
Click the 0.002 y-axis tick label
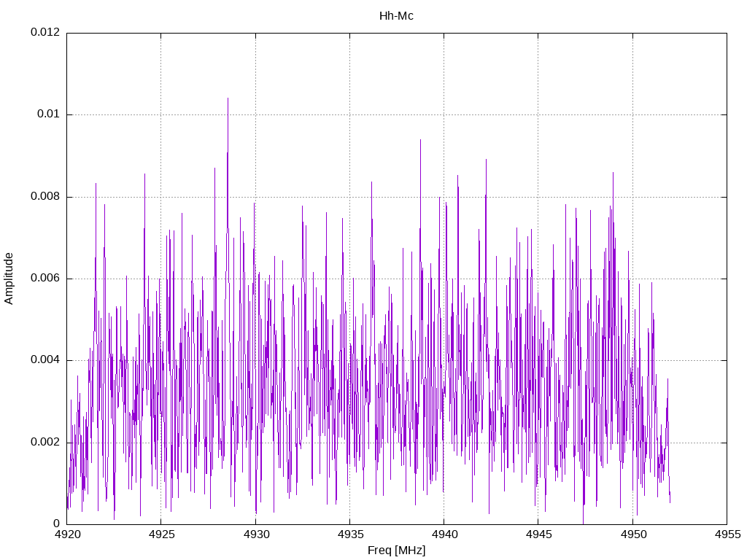coord(46,442)
